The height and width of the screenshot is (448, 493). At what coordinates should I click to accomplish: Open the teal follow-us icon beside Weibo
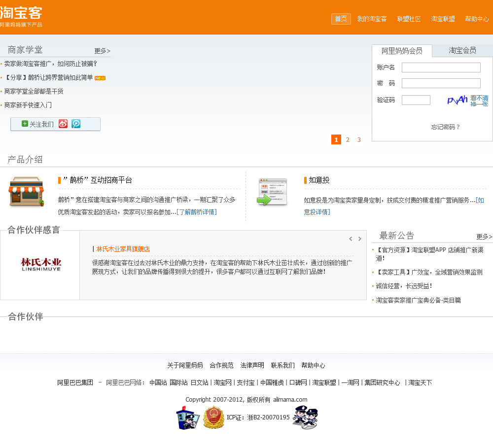click(76, 124)
